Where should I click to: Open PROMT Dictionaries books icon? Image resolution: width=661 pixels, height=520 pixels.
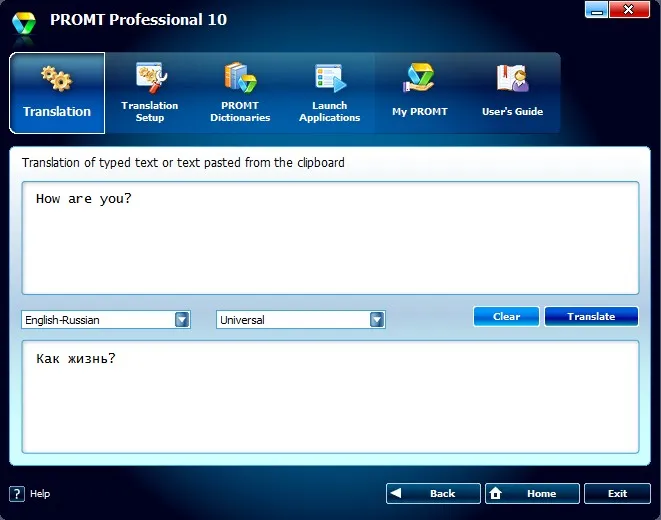(240, 78)
